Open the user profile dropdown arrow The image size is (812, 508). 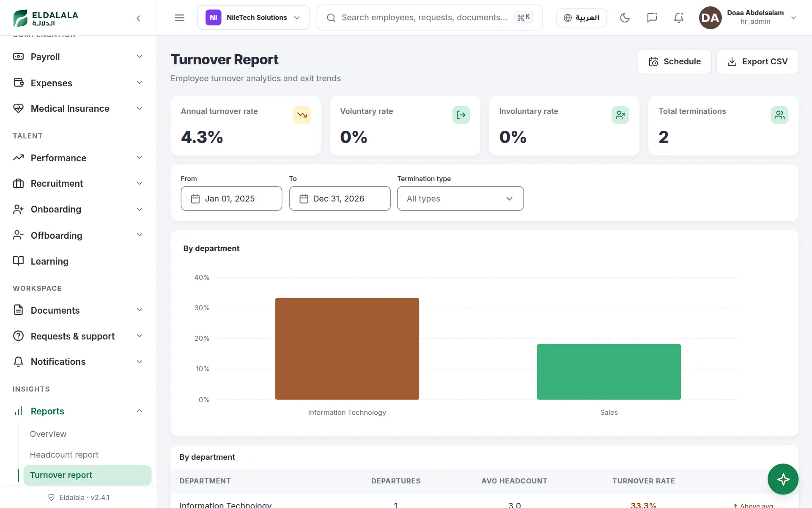793,18
